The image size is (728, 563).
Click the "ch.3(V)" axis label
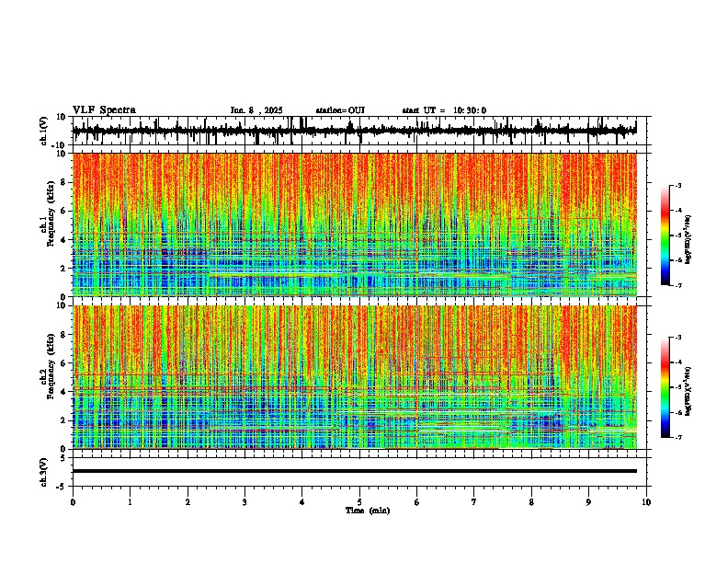44,472
